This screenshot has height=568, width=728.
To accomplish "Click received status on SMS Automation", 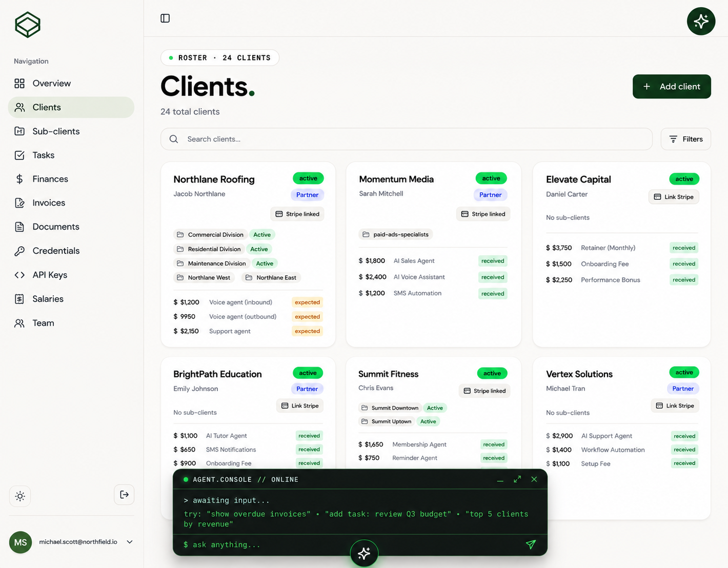I will [493, 294].
